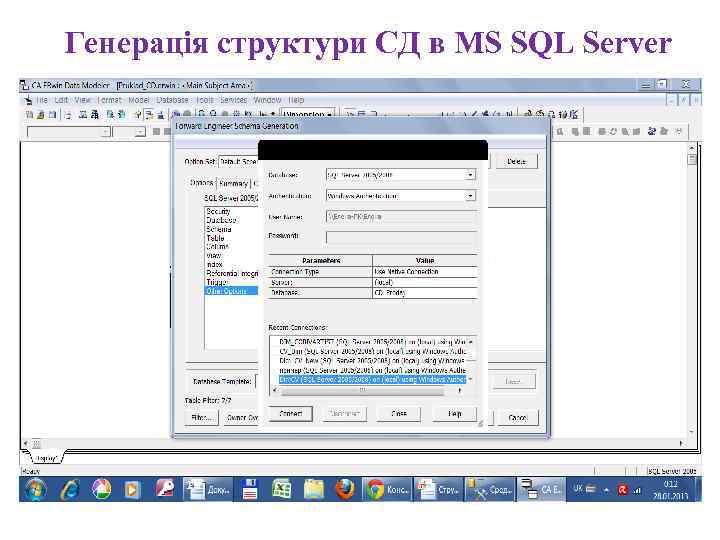The width and height of the screenshot is (720, 540).
Task: Click the Delete button beside Option Set
Action: coord(516,162)
